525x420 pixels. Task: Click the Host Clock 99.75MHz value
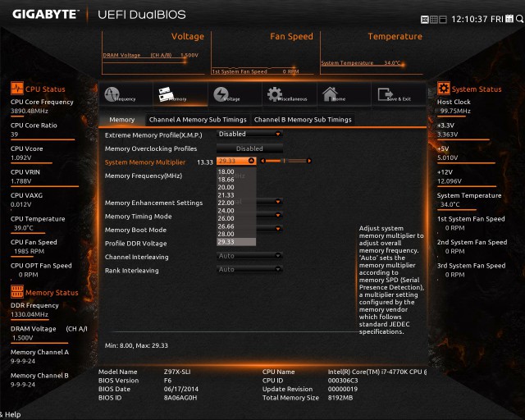pos(455,112)
